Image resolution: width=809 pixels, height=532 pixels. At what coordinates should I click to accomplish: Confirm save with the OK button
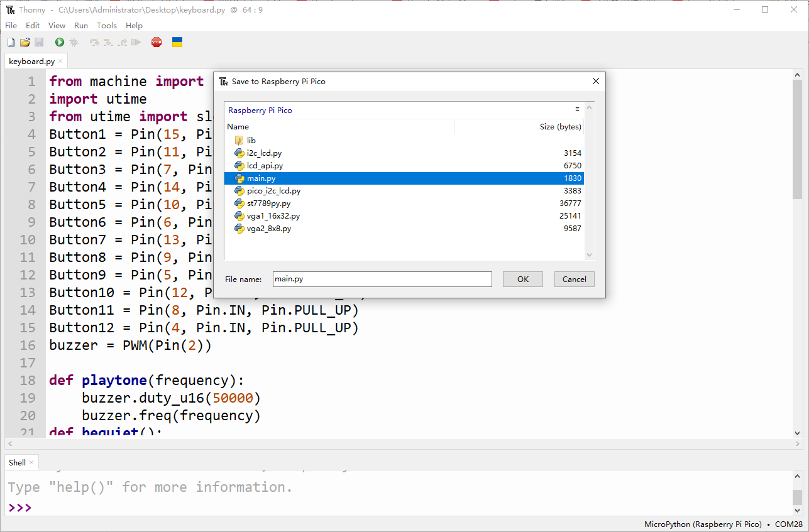click(523, 279)
